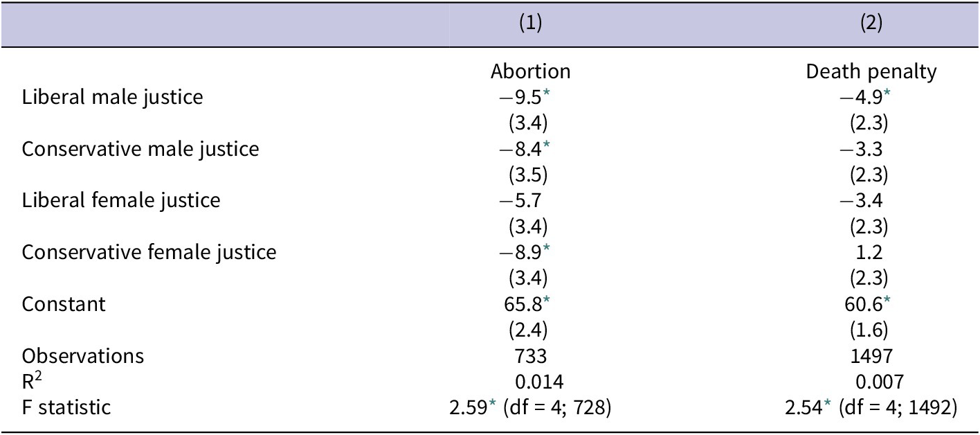Select the F statistic row label
Screen dimensions: 980x435
(x=66, y=407)
